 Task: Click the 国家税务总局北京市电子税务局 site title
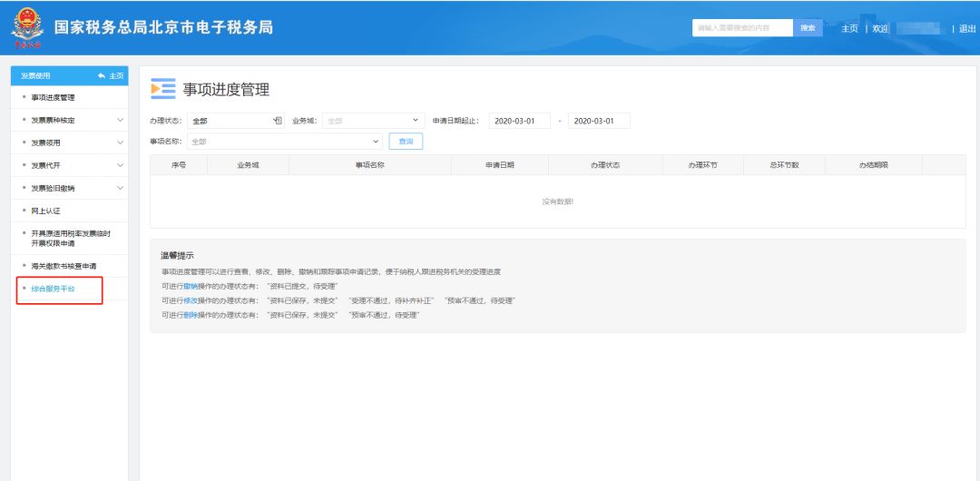(x=163, y=27)
